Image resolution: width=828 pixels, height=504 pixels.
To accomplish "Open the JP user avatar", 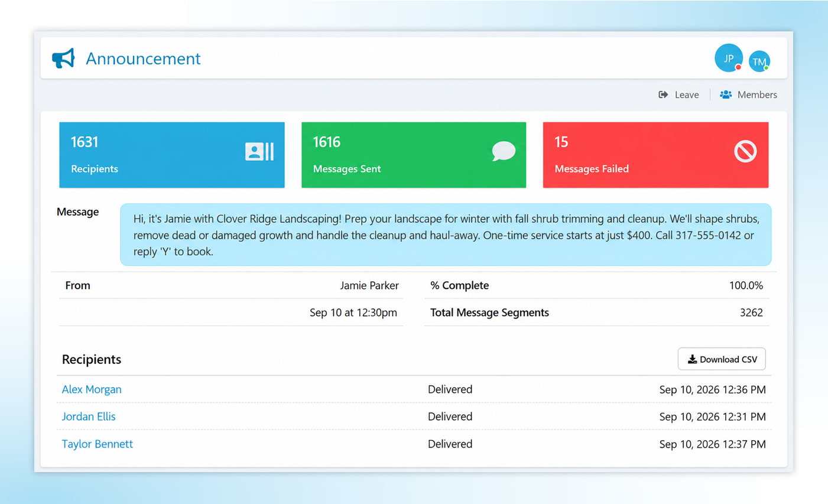I will click(729, 58).
